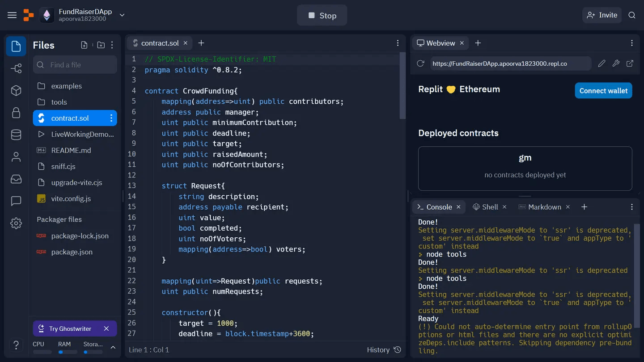Close the contract.sol editor tab
This screenshot has height=362, width=644.
186,43
